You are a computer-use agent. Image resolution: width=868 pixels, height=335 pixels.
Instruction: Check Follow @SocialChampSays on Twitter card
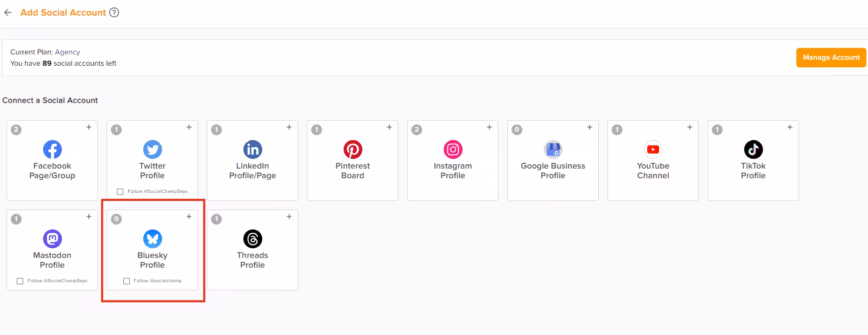point(120,192)
